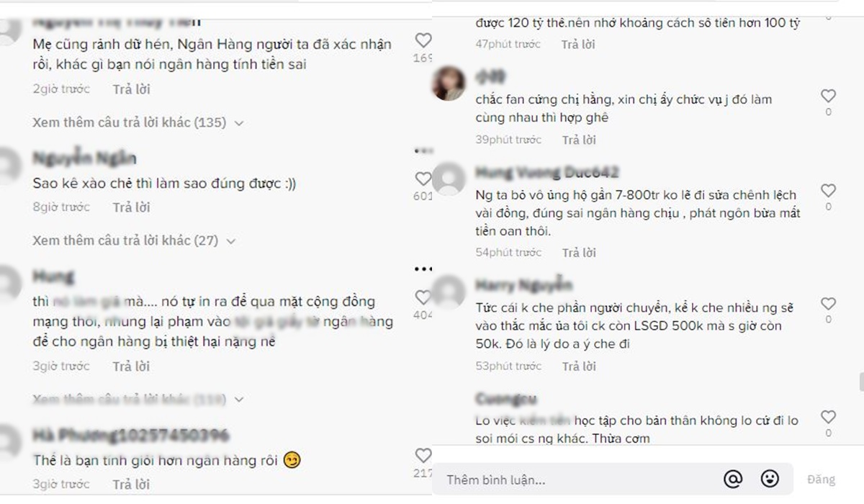Expand 'Xem thêm câu trả lời khác (135)'

[138, 122]
